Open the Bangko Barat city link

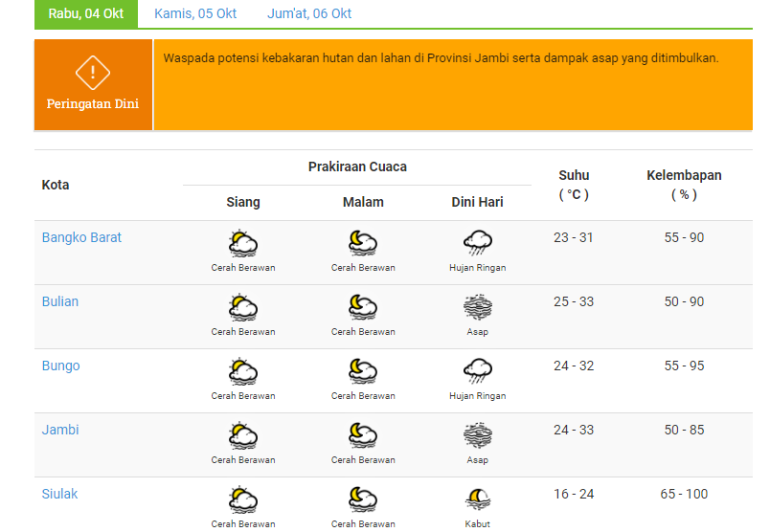pyautogui.click(x=81, y=237)
